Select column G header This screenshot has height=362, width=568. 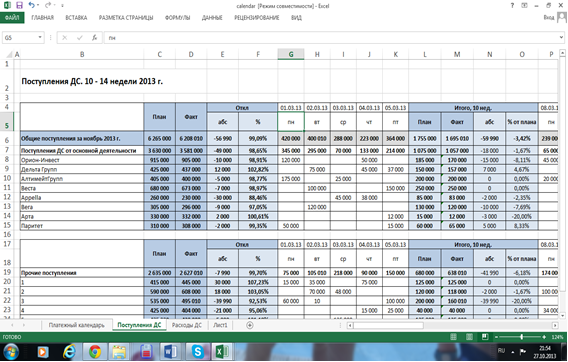click(x=291, y=54)
